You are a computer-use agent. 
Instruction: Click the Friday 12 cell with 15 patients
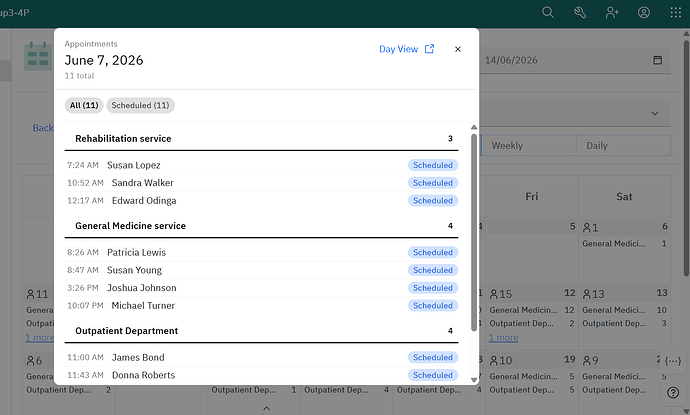(532, 317)
